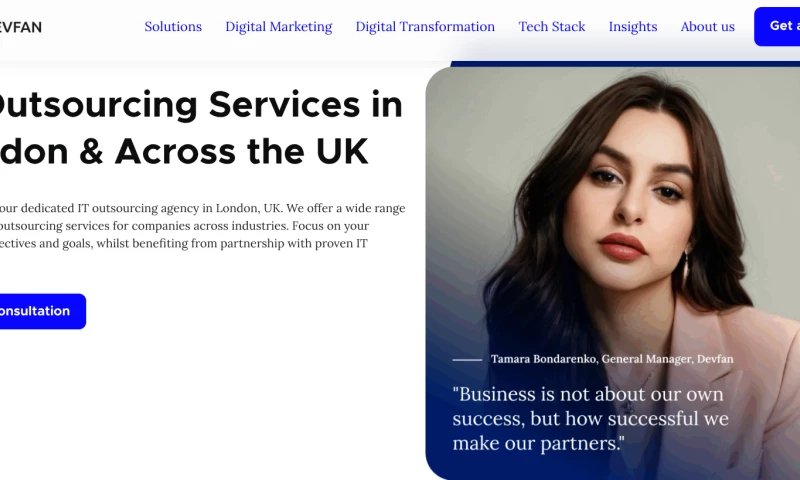Screen dimensions: 800x480
Task: Click the earring in the portrait
Action: coord(686,264)
